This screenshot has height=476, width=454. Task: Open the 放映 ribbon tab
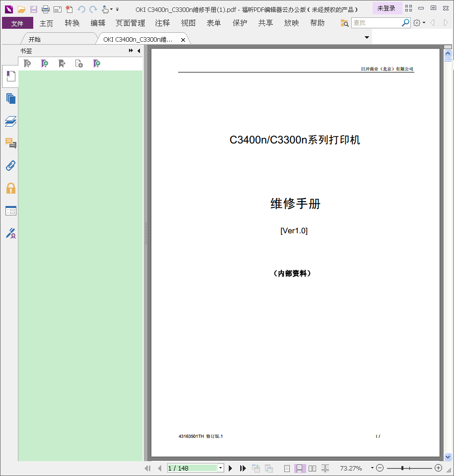click(291, 23)
